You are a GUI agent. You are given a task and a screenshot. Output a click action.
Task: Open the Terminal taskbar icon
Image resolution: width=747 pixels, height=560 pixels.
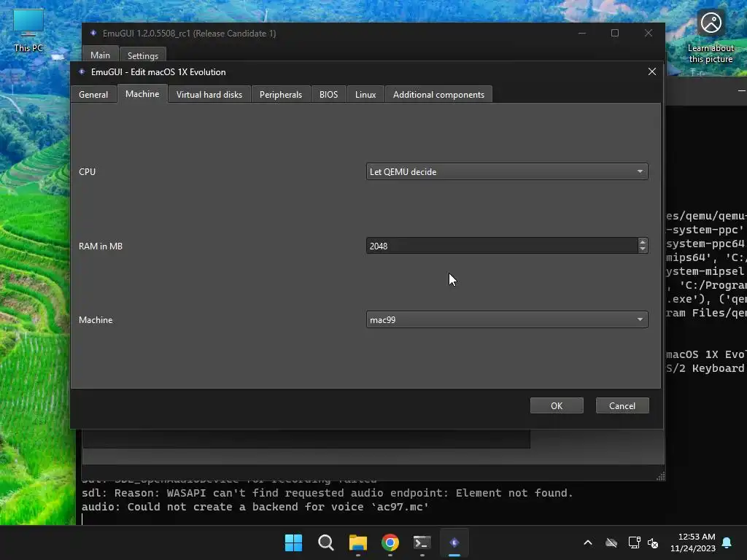coord(422,542)
